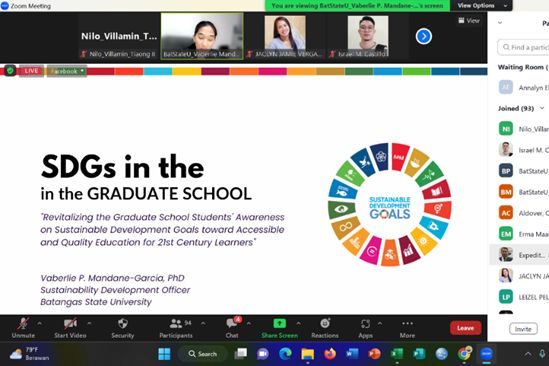
Task: Click the Invite button
Action: 523,329
